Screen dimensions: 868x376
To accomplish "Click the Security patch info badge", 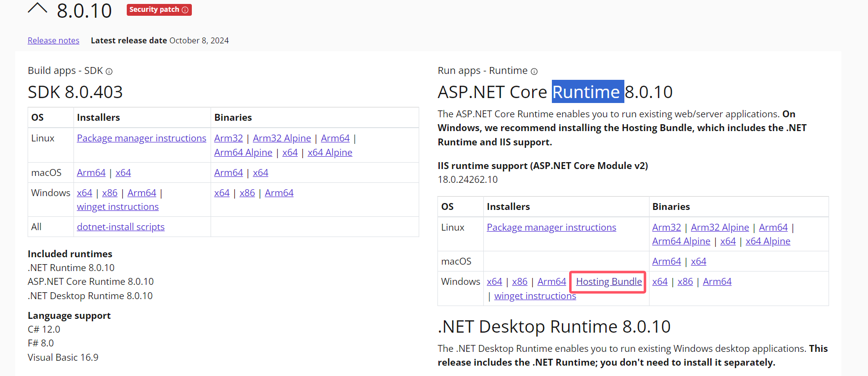I will click(159, 10).
